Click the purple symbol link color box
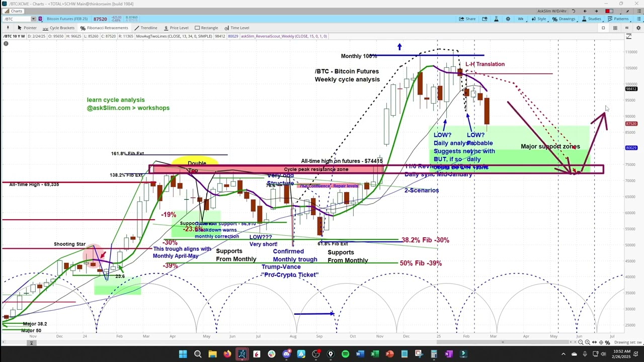Screen dimensions: 644x362 tap(40, 19)
